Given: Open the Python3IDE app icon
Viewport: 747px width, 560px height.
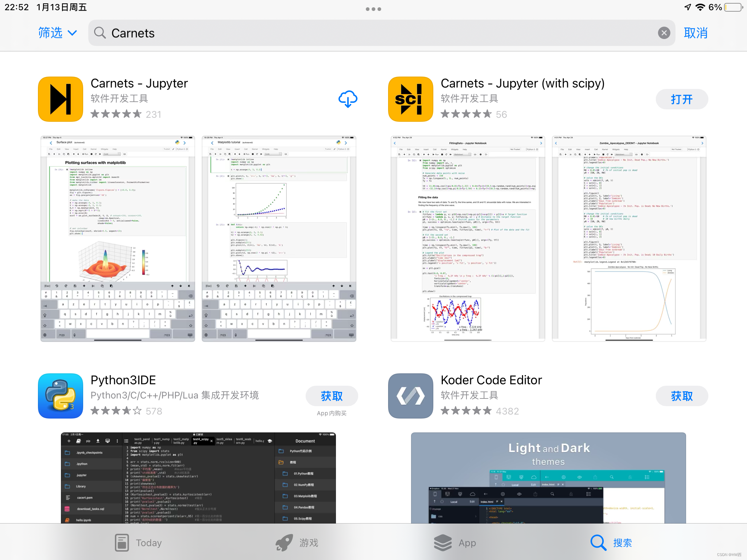Looking at the screenshot, I should (61, 396).
